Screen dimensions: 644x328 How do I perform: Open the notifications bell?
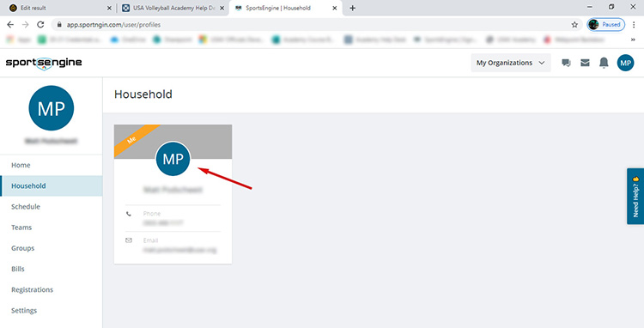(x=604, y=63)
